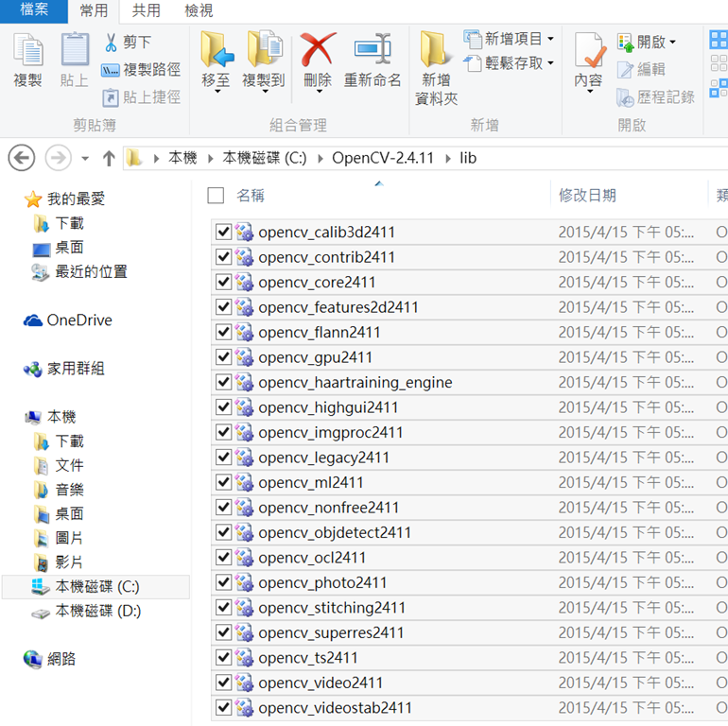The width and height of the screenshot is (728, 726).
Task: Open OneDrive in the navigation pane
Action: point(68,320)
